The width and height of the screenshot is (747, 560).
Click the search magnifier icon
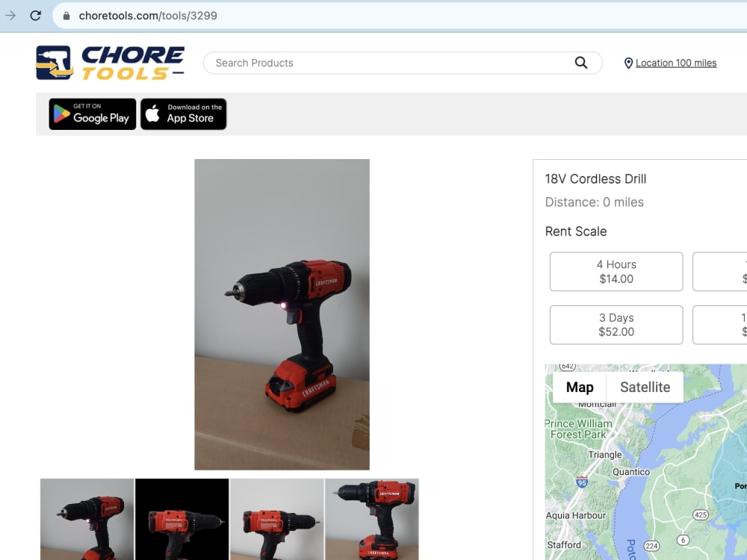coord(580,63)
